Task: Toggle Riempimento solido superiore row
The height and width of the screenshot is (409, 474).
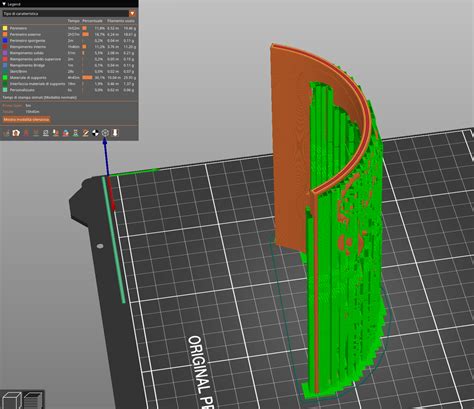Action: click(69, 59)
